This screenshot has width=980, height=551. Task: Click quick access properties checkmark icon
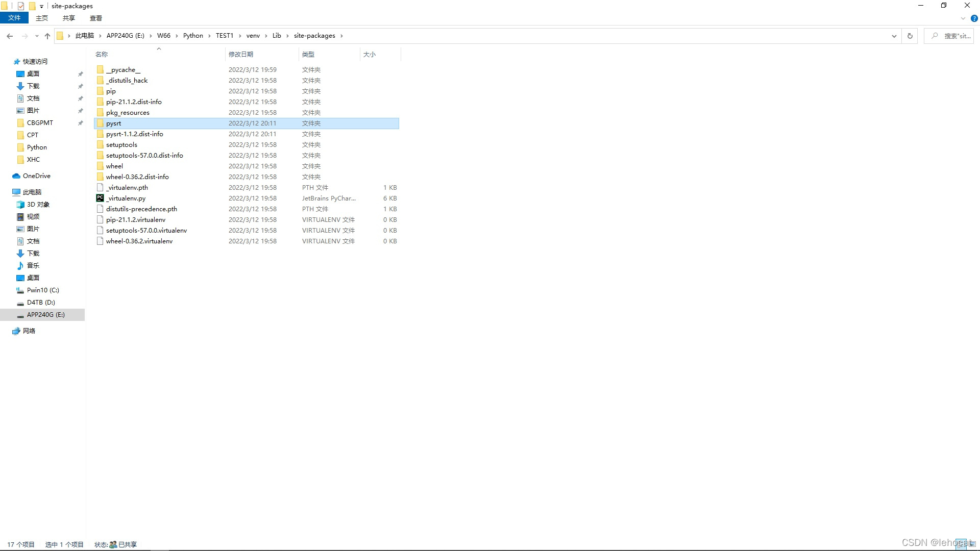[x=21, y=6]
